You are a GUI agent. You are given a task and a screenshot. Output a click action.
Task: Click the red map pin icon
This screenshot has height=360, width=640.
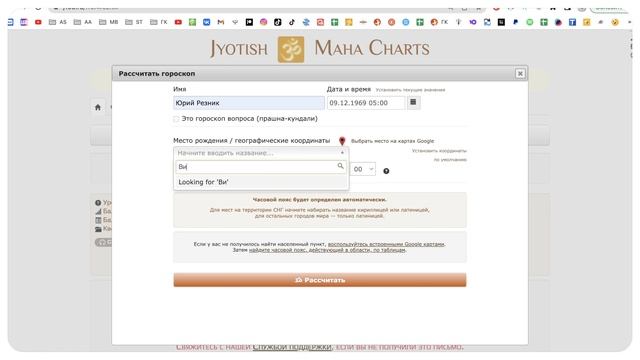[x=342, y=141]
